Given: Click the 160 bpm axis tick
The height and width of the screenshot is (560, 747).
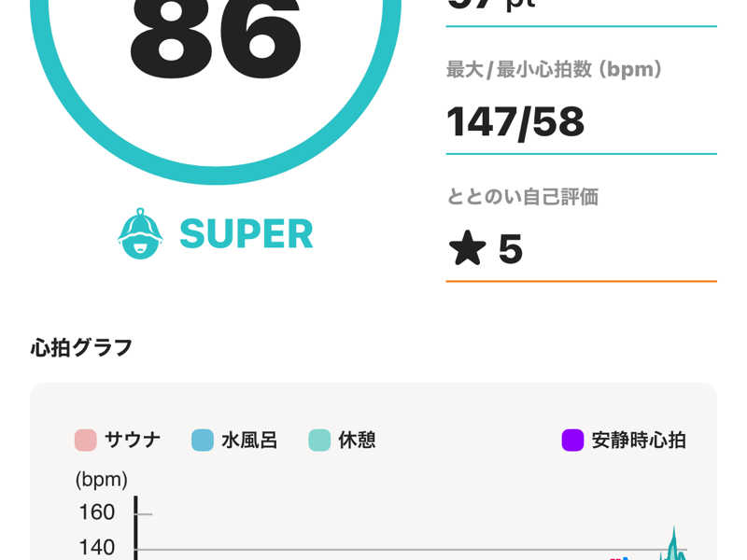Looking at the screenshot, I should pyautogui.click(x=144, y=514).
